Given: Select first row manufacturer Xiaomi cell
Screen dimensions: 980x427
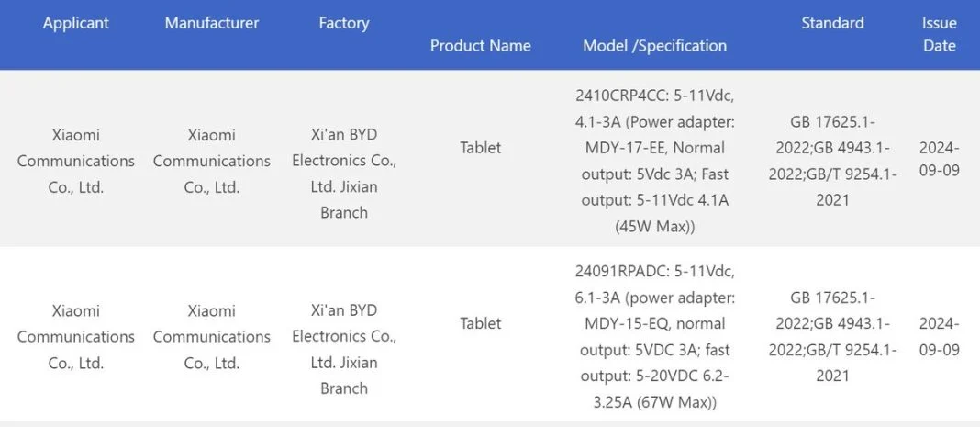Looking at the screenshot, I should click(212, 162).
